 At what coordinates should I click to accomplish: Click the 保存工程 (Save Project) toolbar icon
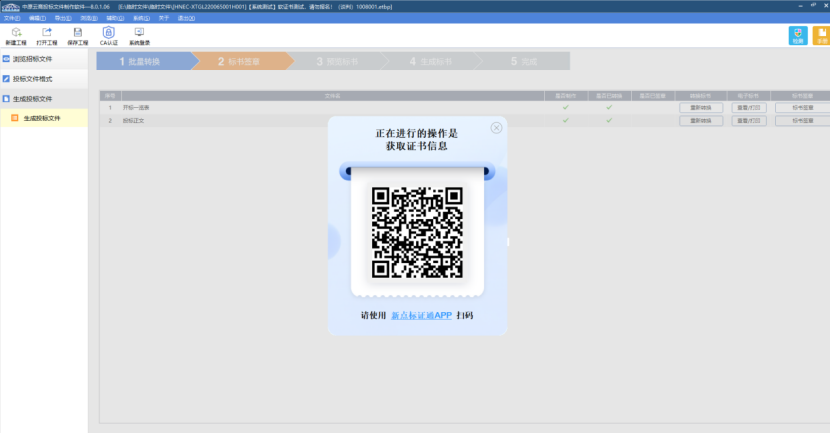(x=77, y=37)
